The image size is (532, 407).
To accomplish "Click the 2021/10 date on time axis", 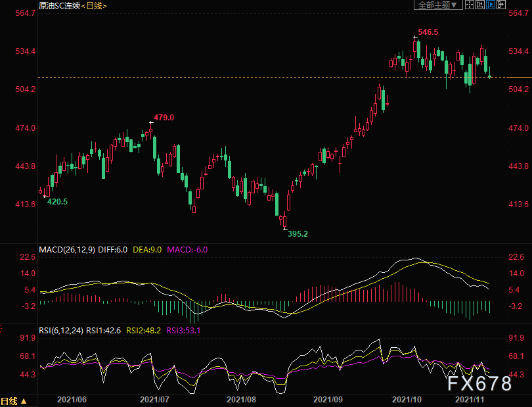I will tap(407, 400).
